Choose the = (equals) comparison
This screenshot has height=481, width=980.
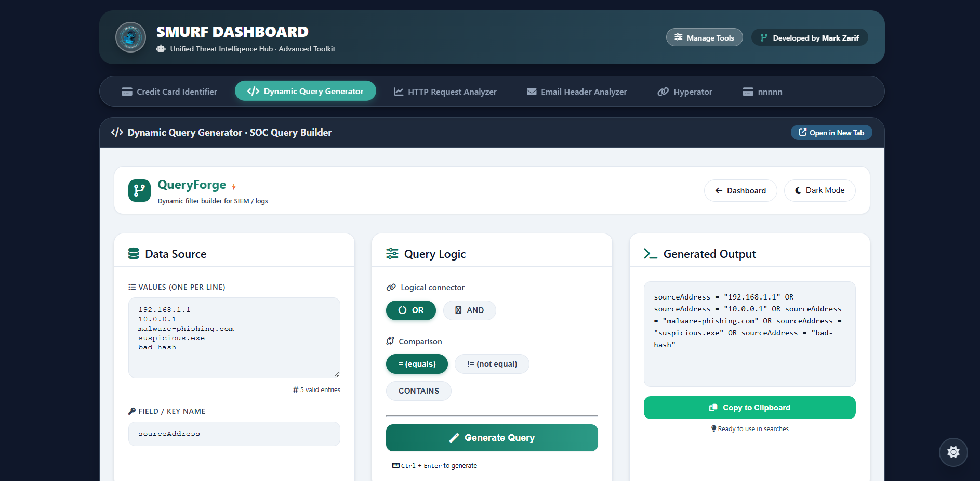coord(417,364)
